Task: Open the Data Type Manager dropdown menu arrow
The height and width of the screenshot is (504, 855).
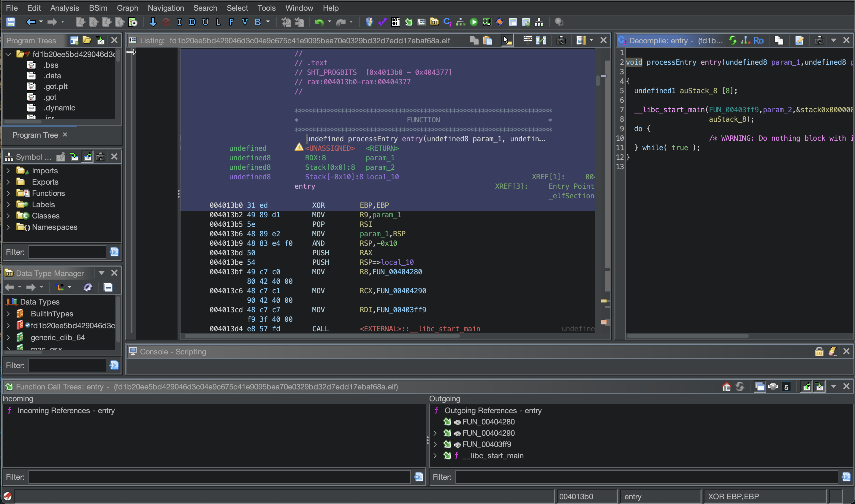Action: [101, 273]
